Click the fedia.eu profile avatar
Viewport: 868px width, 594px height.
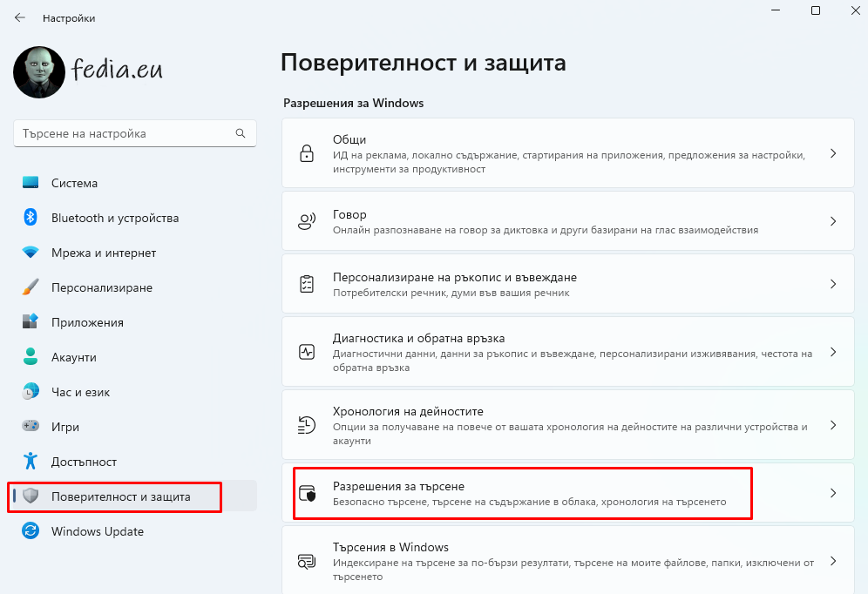point(38,72)
